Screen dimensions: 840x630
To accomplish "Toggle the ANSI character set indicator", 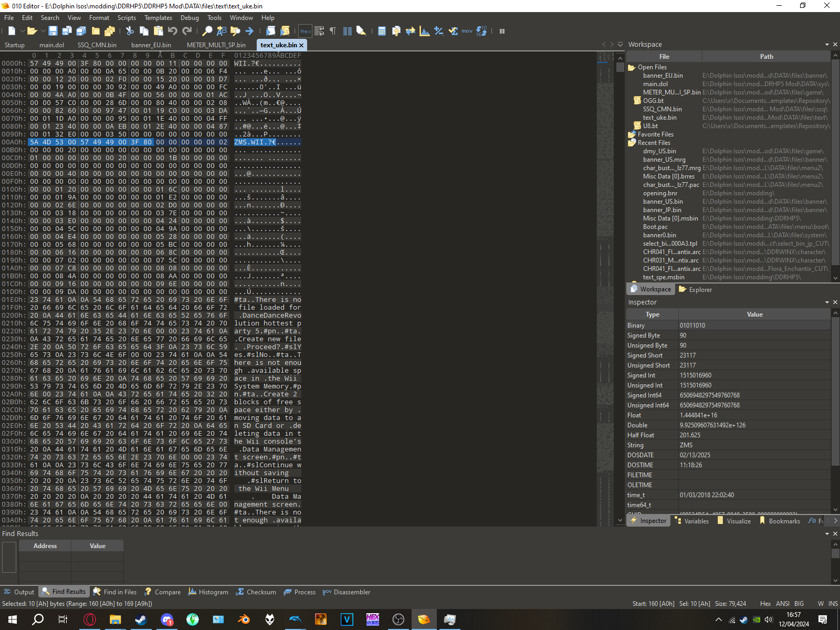I will pos(783,604).
